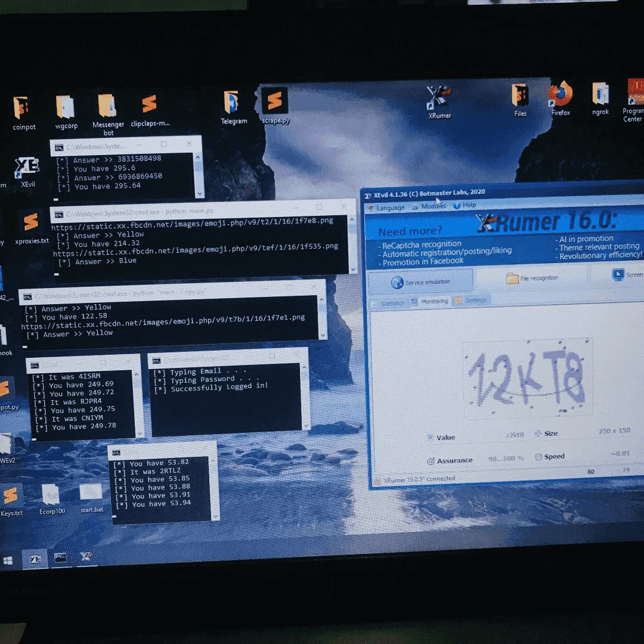
Task: Switch to XEvil in the taskbar
Action: tap(35, 559)
